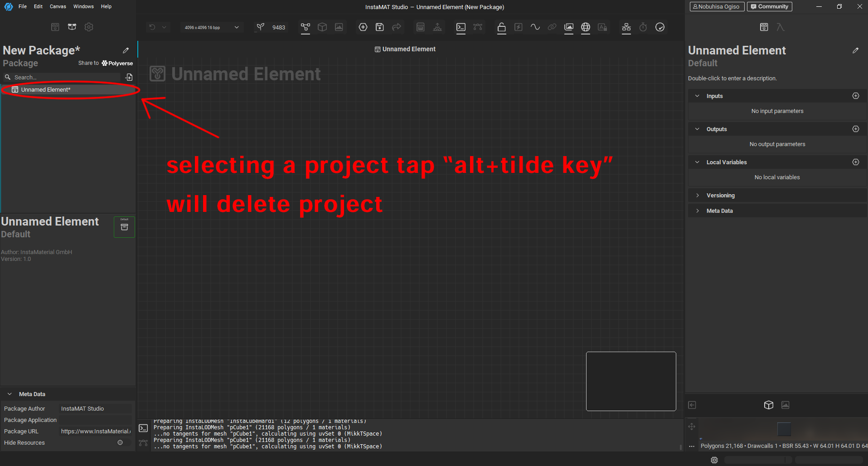This screenshot has width=868, height=466.
Task: Click the package Search field
Action: [63, 77]
